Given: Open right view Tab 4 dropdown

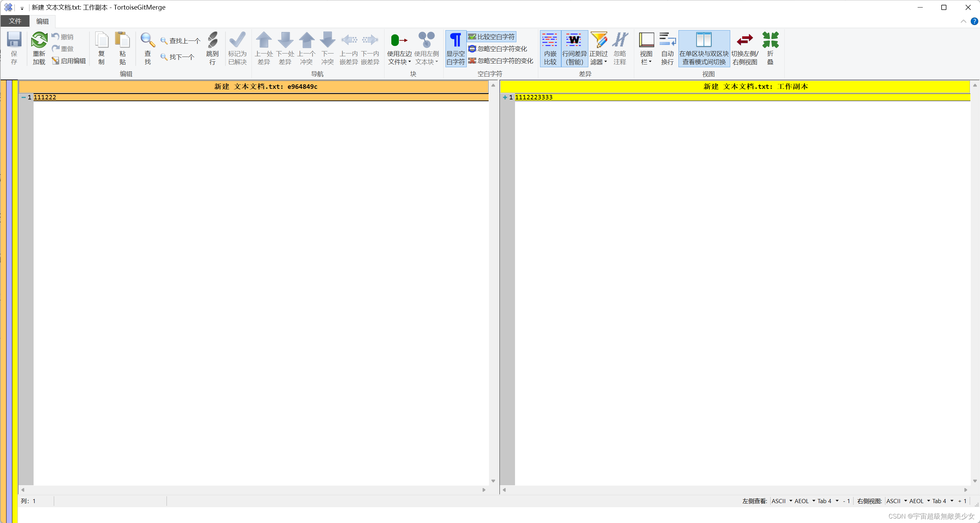Looking at the screenshot, I should [943, 501].
